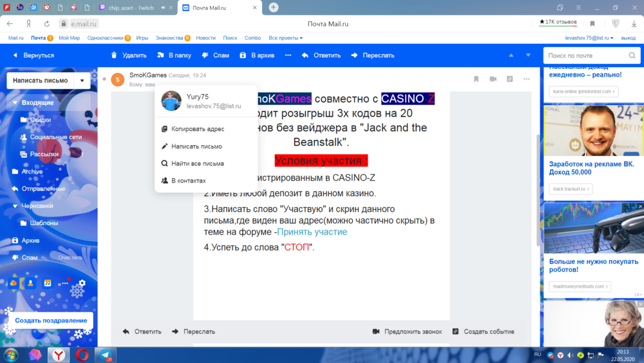Click Создать событие button
Screen dimensions: 644x363
[x=484, y=331]
